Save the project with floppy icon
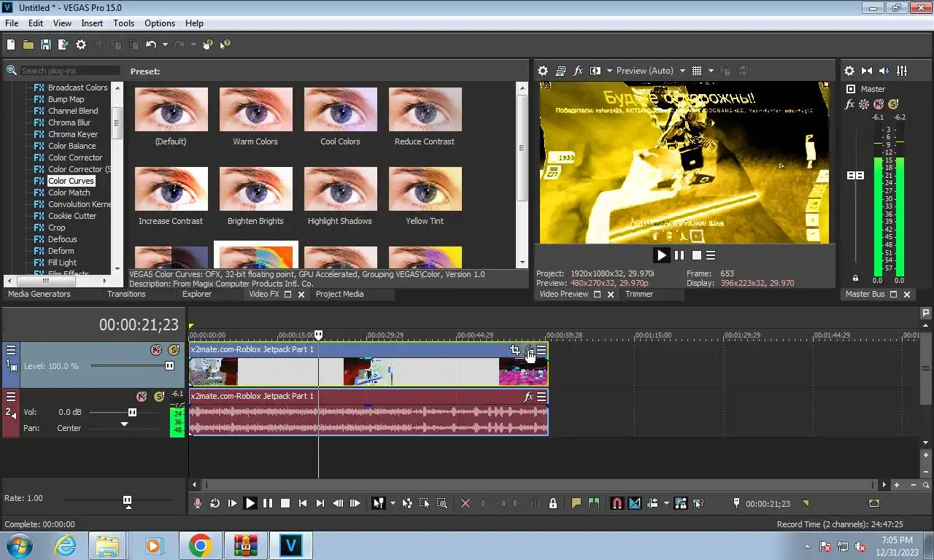 [46, 44]
